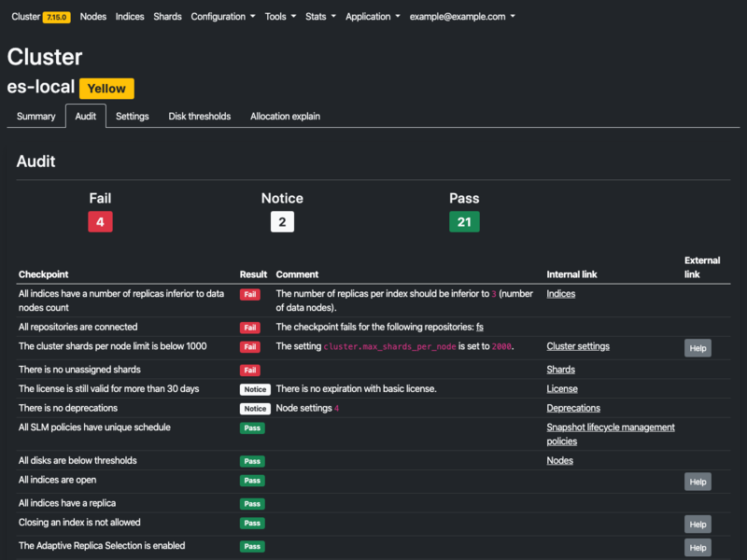Follow the fs repository link
The image size is (747, 560).
click(x=480, y=328)
